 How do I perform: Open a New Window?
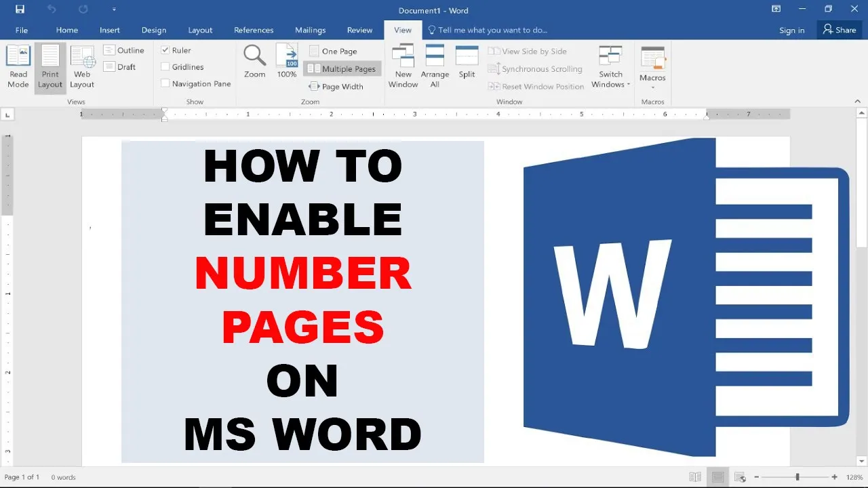(403, 66)
